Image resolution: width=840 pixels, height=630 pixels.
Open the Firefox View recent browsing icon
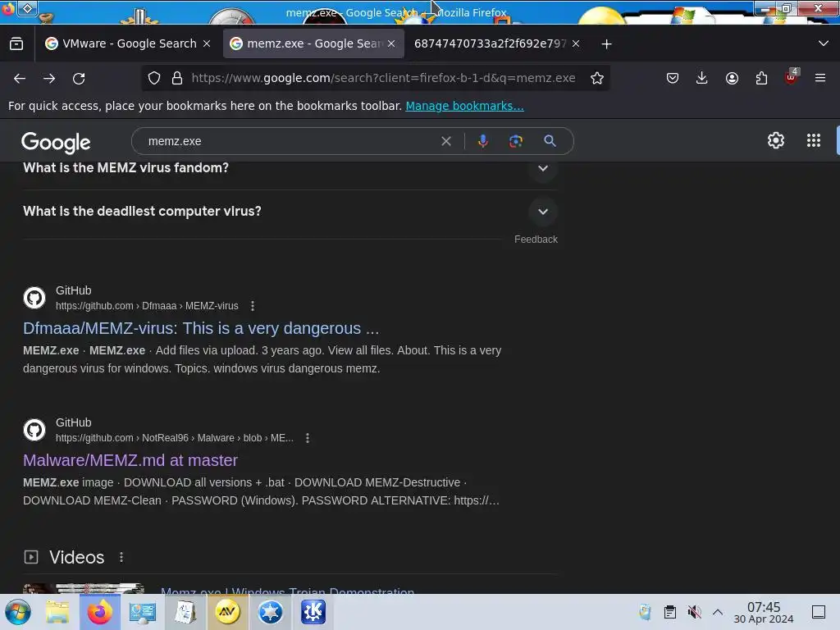(x=16, y=44)
